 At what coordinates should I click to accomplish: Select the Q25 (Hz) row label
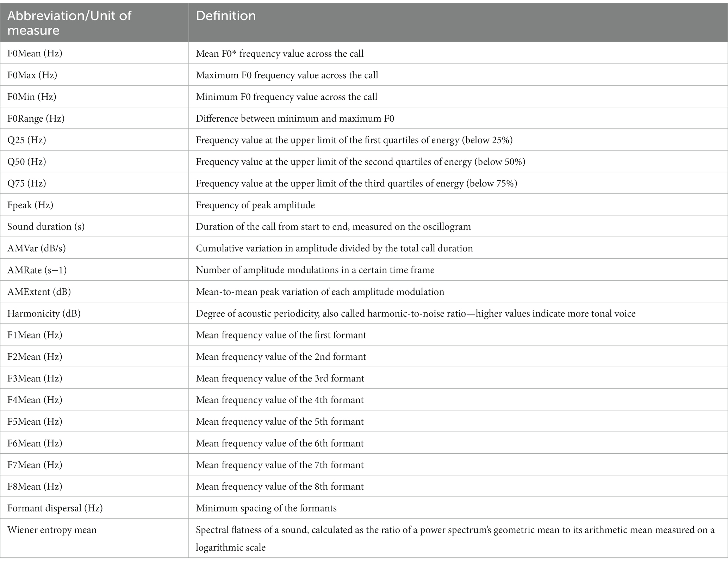27,140
